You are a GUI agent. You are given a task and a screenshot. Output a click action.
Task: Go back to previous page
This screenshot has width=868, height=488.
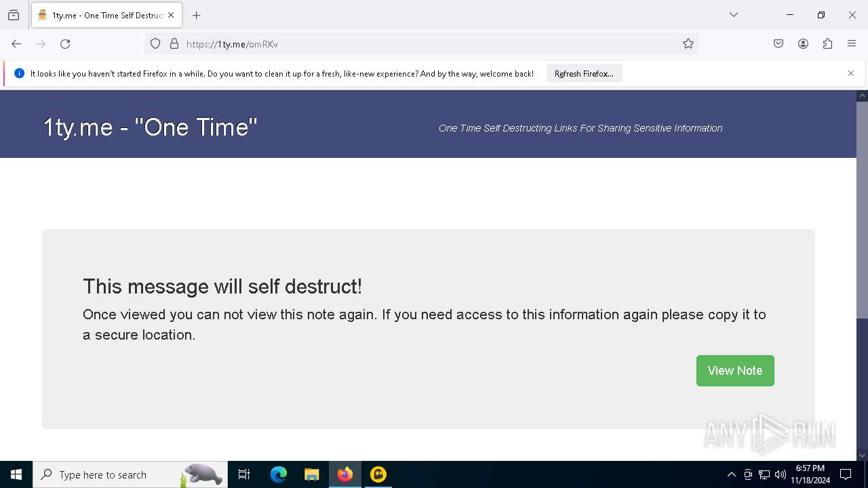tap(16, 44)
